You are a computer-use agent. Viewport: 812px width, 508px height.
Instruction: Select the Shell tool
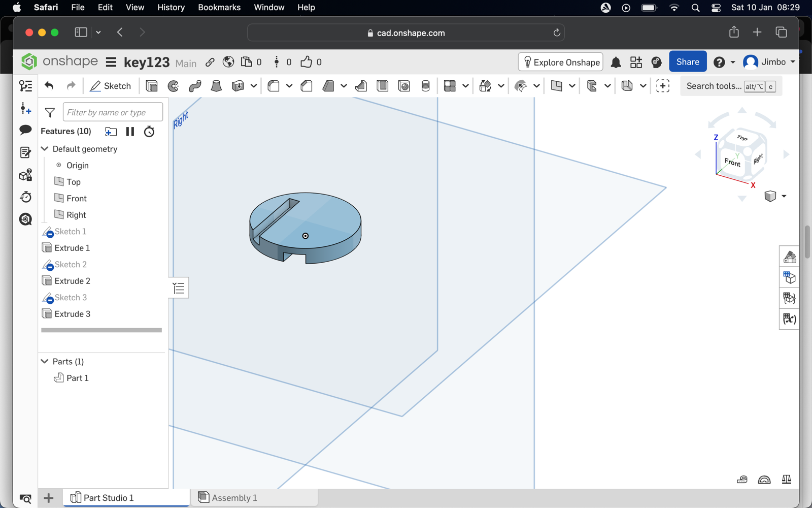[383, 86]
